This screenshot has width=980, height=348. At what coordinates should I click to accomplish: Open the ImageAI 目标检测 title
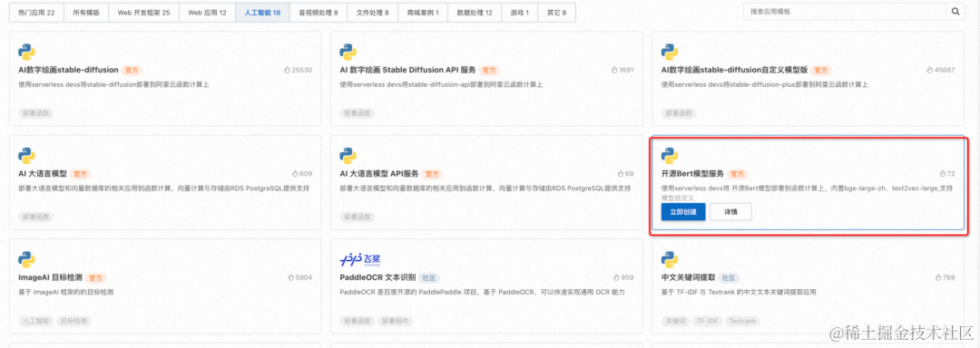tap(51, 277)
